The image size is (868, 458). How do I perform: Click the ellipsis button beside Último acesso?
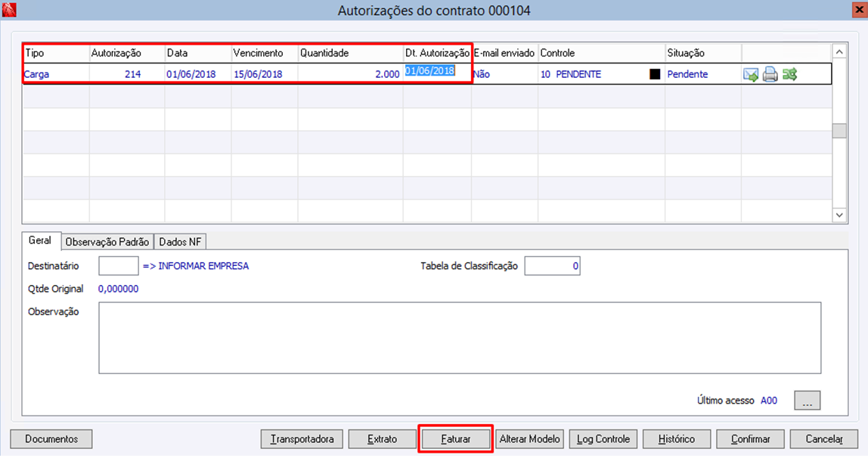coord(807,401)
